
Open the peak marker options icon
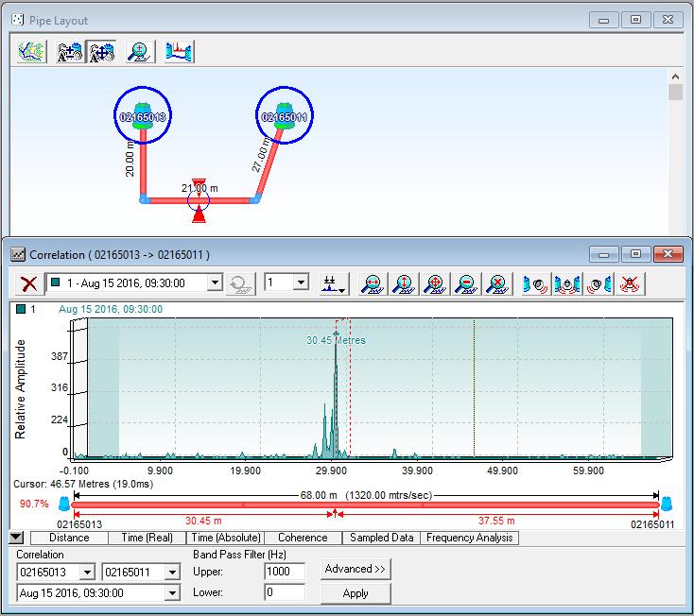click(x=334, y=283)
